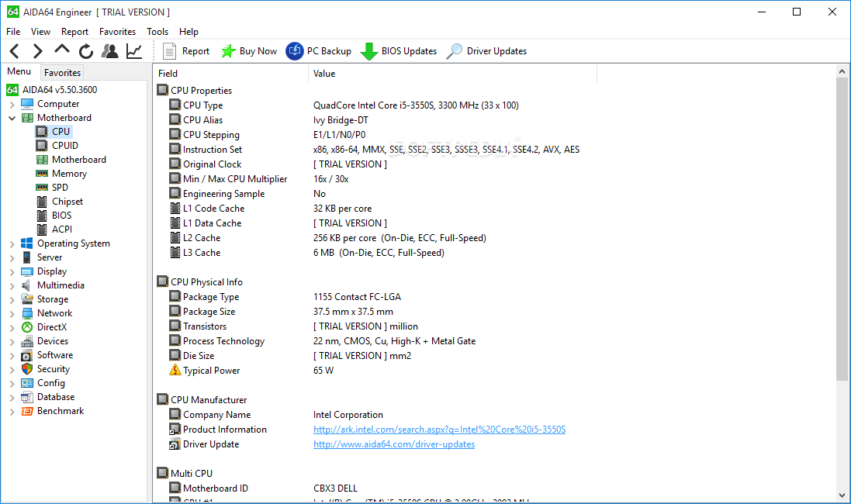Open Driver Updates
Image resolution: width=851 pixels, height=504 pixels.
[x=487, y=51]
